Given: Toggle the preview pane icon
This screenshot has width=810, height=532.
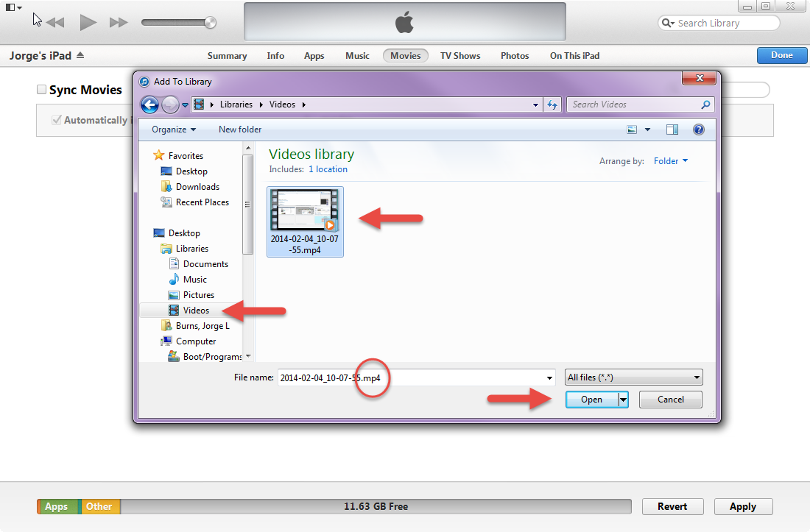Looking at the screenshot, I should pos(672,130).
